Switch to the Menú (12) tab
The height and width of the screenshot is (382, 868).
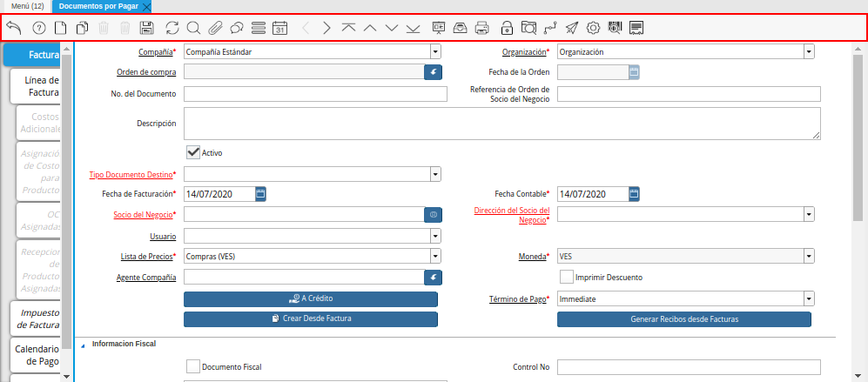[27, 6]
